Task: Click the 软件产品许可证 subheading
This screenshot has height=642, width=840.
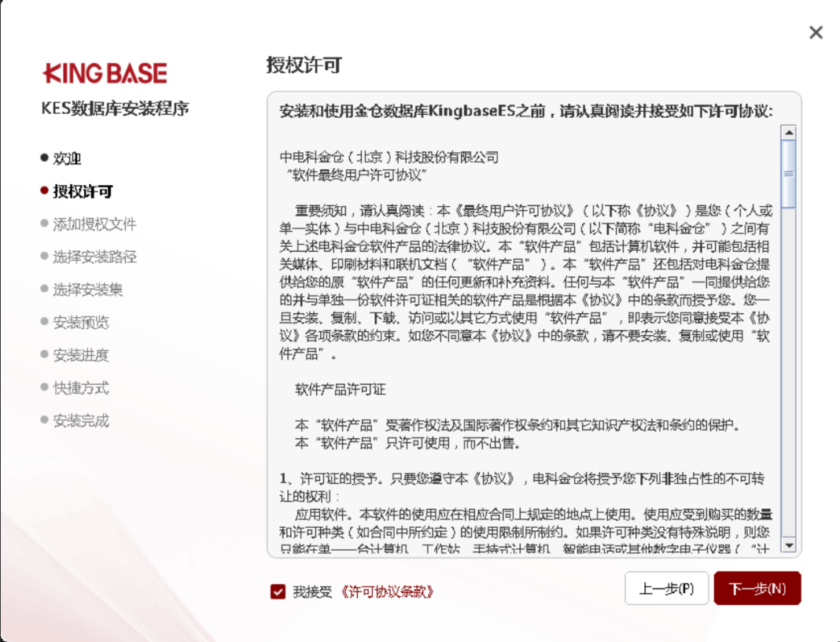Action: point(341,389)
